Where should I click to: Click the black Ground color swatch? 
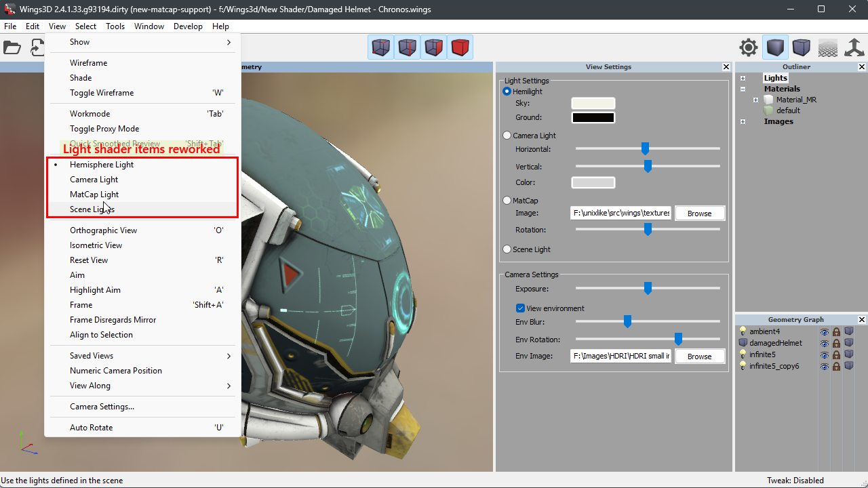pyautogui.click(x=593, y=118)
